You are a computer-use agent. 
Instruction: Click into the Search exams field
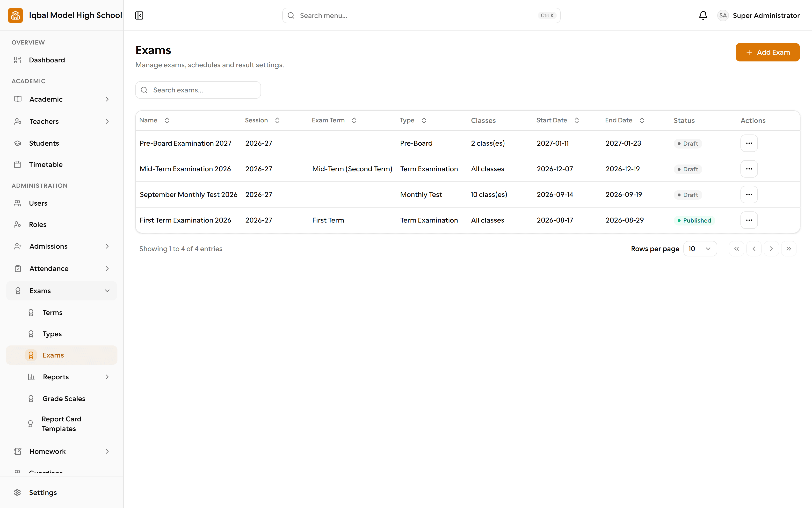click(198, 90)
